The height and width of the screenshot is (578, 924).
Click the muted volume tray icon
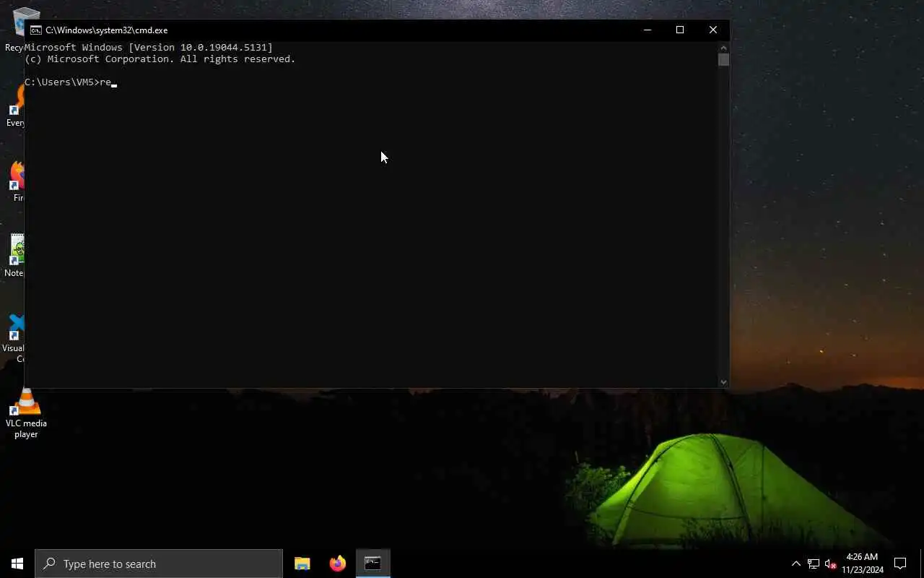pos(830,564)
